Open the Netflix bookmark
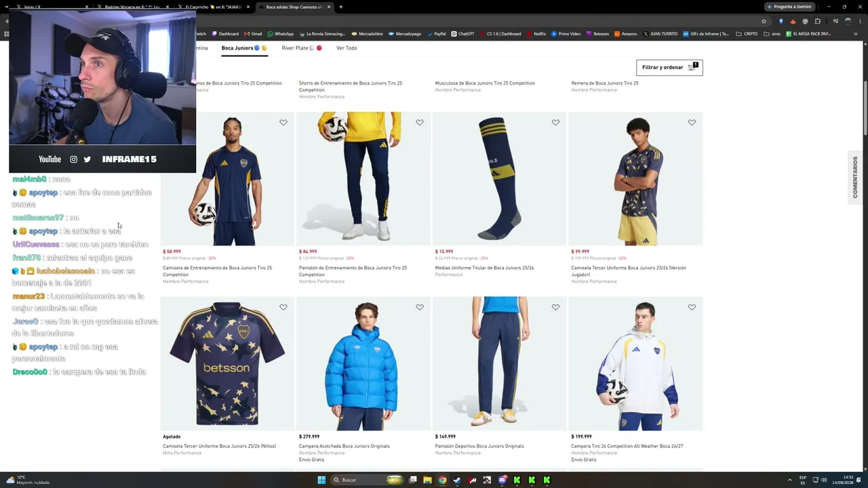The height and width of the screenshot is (488, 868). point(536,34)
